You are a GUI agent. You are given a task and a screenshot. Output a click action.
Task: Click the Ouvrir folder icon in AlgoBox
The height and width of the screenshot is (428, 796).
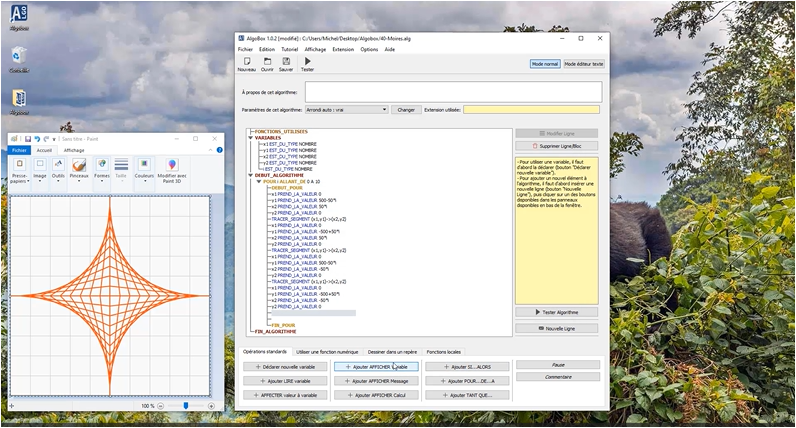coord(267,62)
